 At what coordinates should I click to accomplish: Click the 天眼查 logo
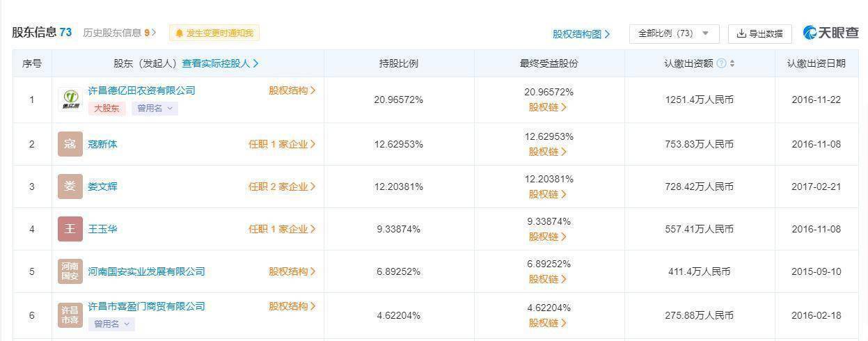831,33
